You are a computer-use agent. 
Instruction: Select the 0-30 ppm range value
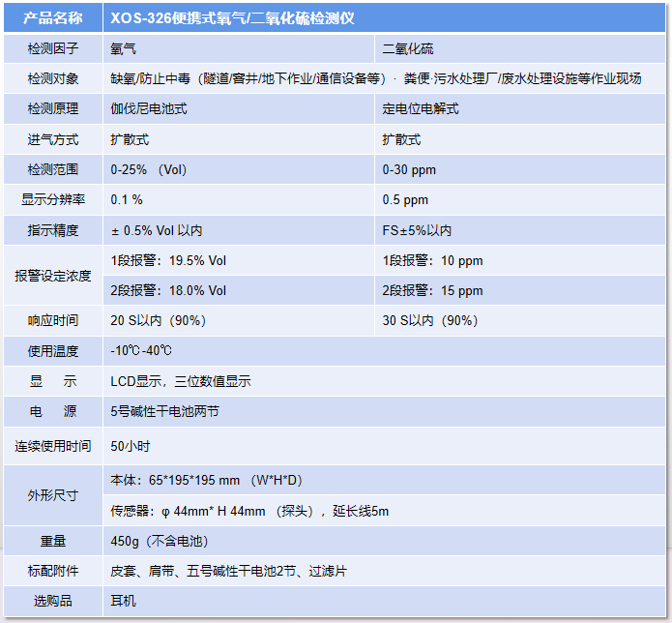[x=409, y=170]
